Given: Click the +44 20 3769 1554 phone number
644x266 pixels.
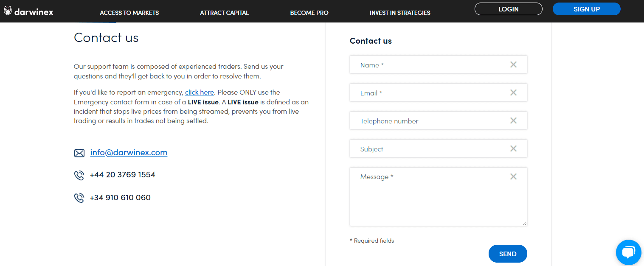Looking at the screenshot, I should click(x=123, y=175).
